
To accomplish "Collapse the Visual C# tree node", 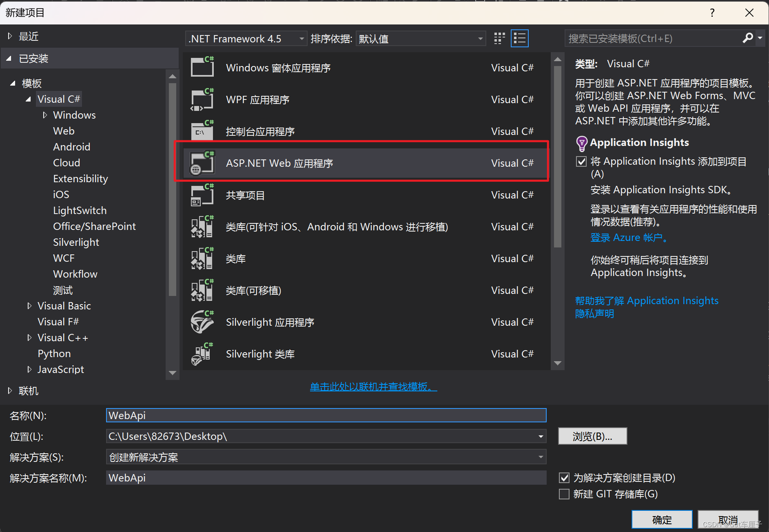I will coord(28,99).
